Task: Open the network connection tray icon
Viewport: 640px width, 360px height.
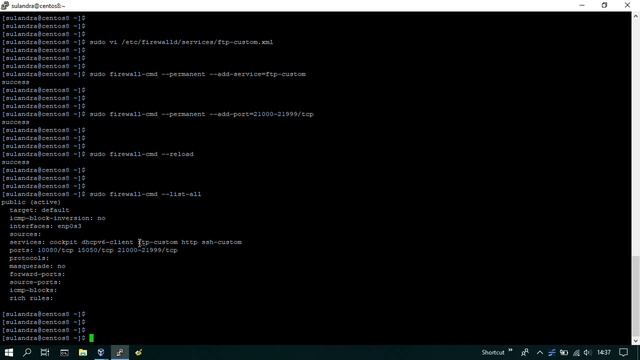Action: [x=576, y=353]
